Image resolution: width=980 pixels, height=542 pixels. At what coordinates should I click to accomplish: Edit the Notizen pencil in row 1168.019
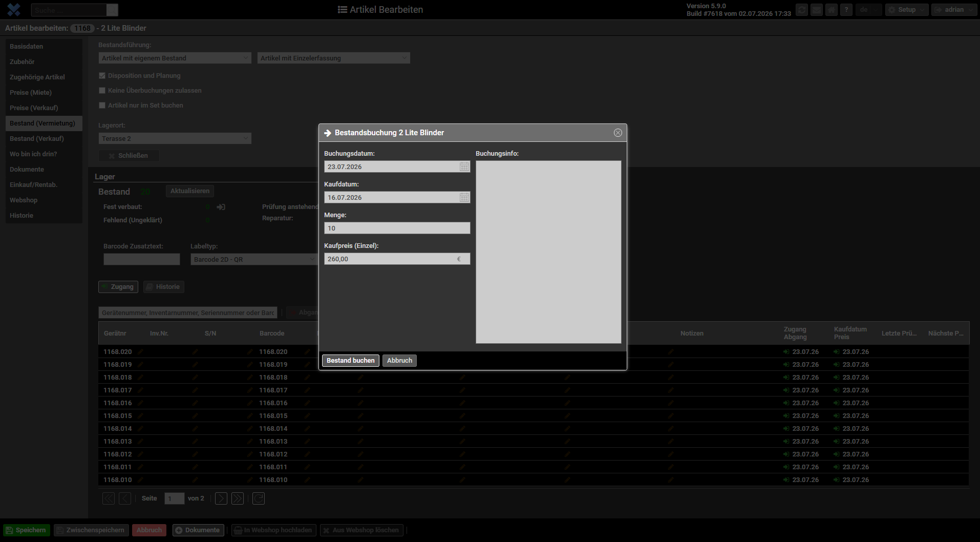pyautogui.click(x=671, y=365)
